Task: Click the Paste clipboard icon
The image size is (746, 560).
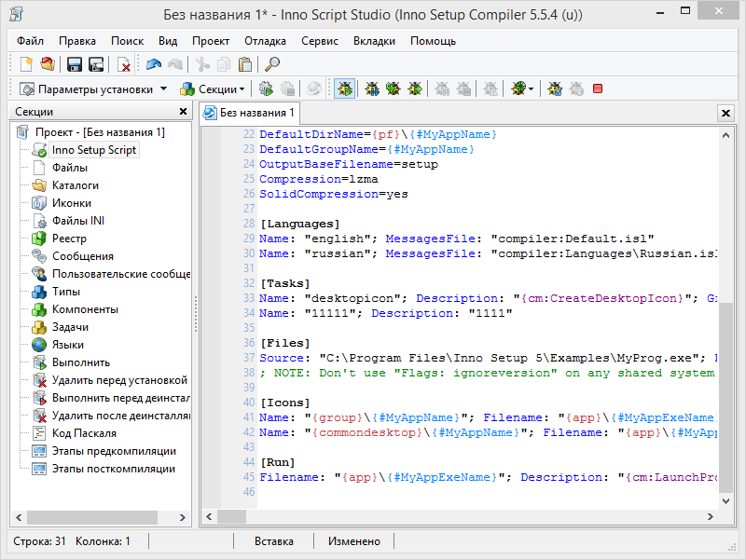Action: [244, 64]
